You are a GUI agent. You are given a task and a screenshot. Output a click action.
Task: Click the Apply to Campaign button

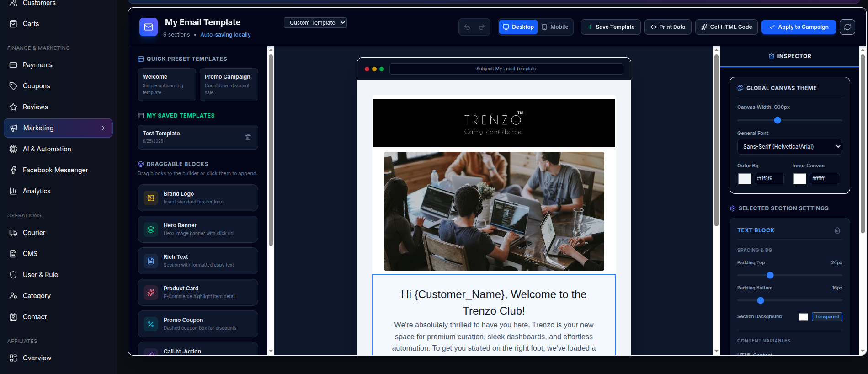click(x=799, y=27)
